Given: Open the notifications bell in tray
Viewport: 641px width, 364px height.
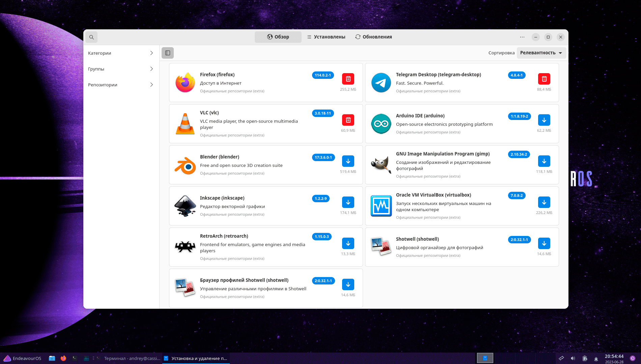Looking at the screenshot, I should point(596,359).
